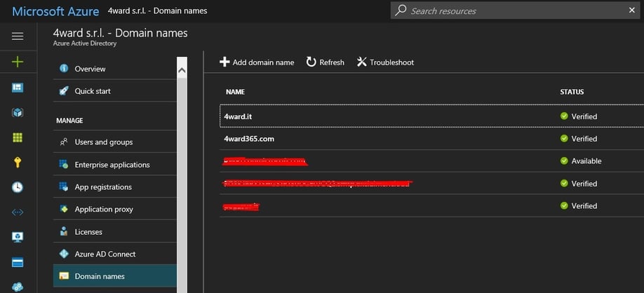
Task: Open the Virtual networks arrows icon
Action: click(18, 212)
